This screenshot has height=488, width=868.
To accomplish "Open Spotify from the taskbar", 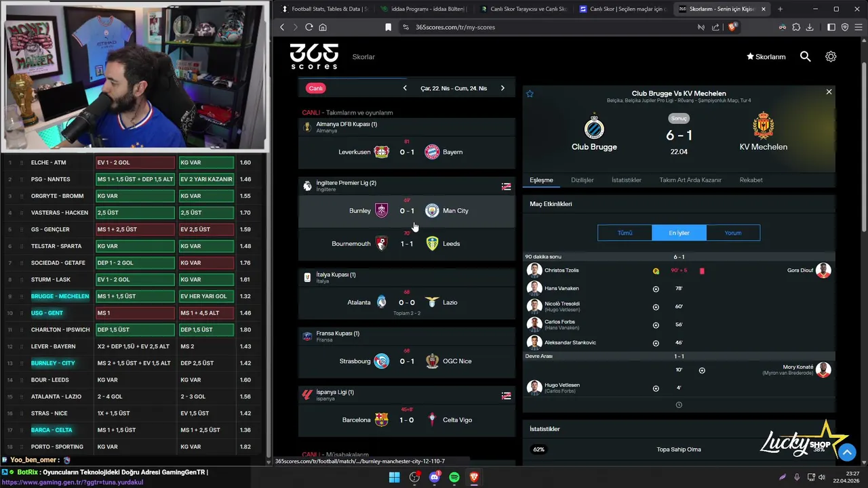I will pyautogui.click(x=454, y=477).
